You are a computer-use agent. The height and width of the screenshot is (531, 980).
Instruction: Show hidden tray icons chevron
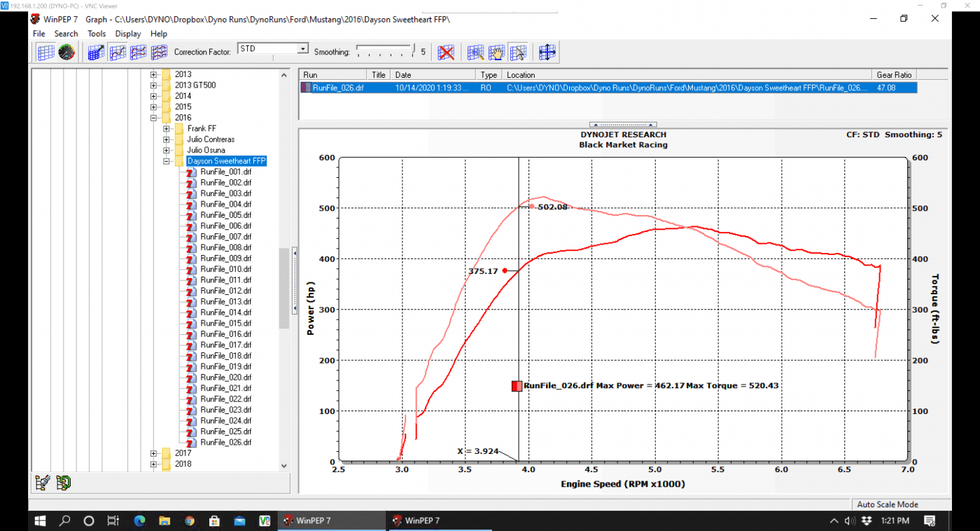834,520
